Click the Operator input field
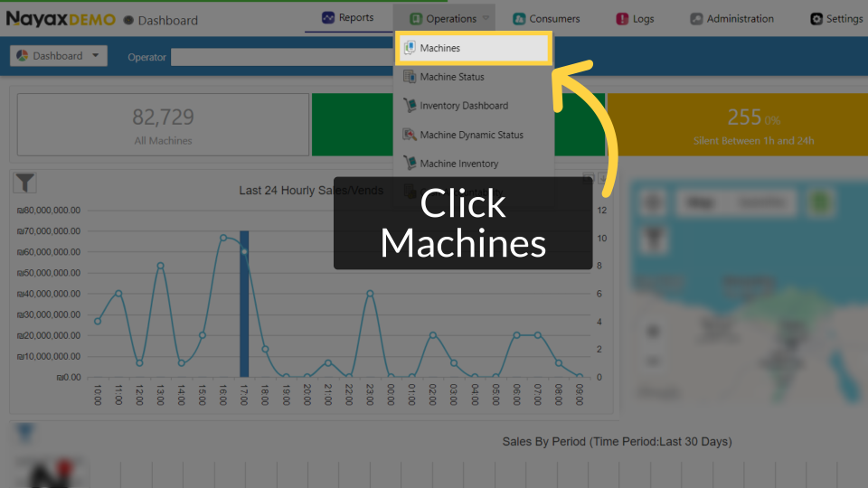The image size is (868, 488). 282,57
